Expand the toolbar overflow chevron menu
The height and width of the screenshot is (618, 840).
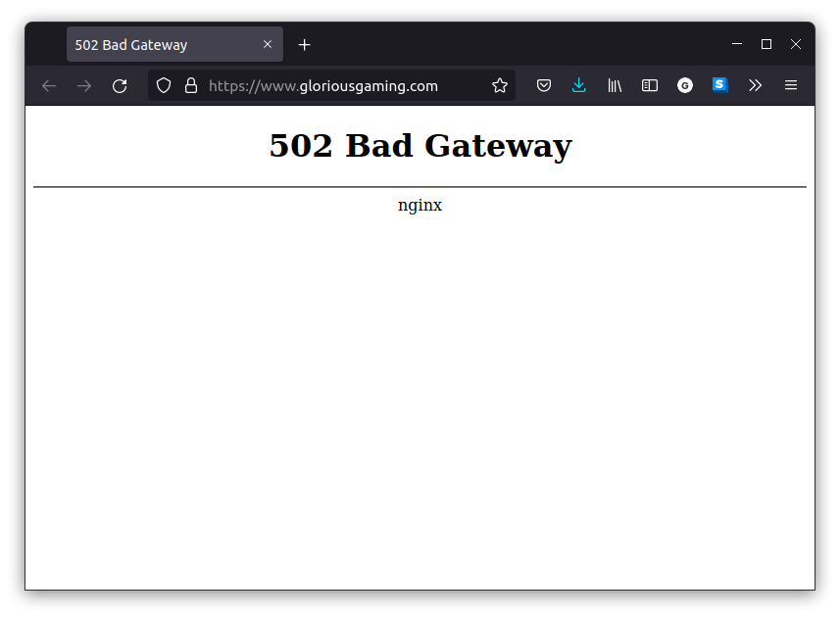pos(755,86)
